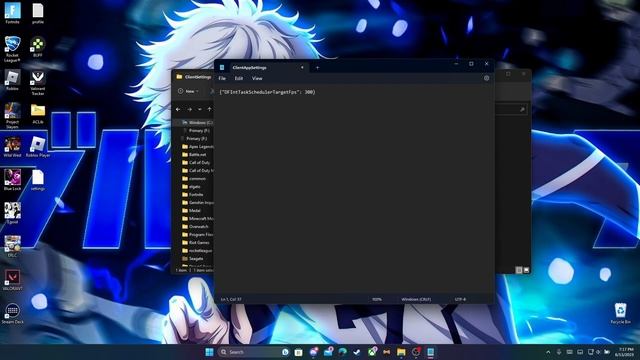Open the View menu in Notepad
Screen dimensions: 640x360
tap(257, 78)
